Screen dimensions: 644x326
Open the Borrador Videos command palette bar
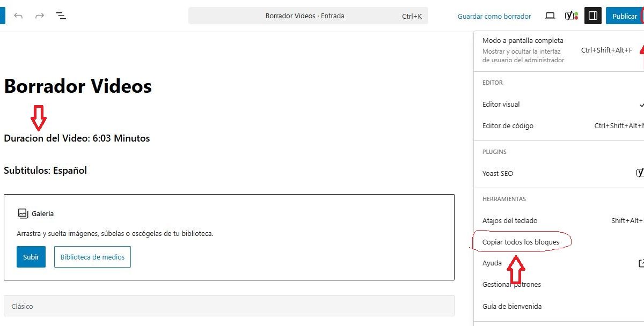click(308, 16)
